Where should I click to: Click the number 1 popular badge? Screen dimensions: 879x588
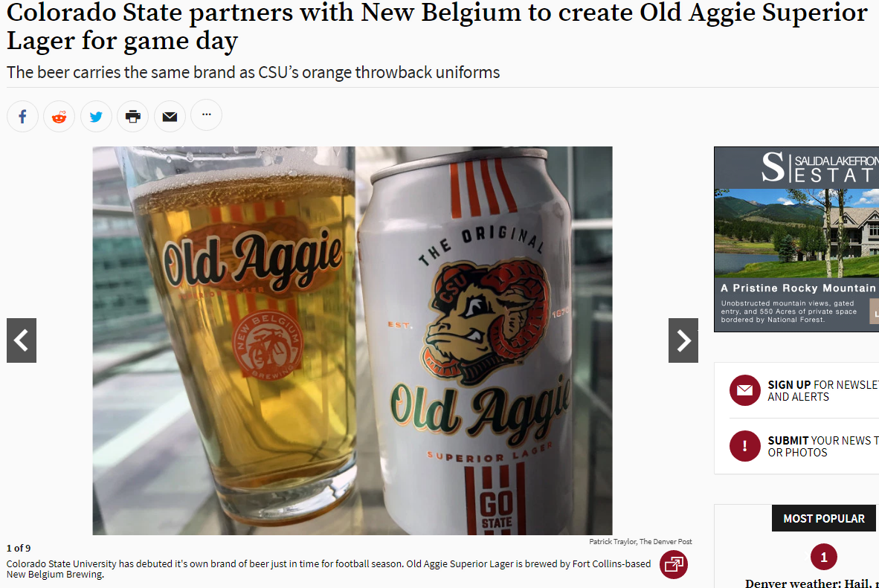[823, 558]
